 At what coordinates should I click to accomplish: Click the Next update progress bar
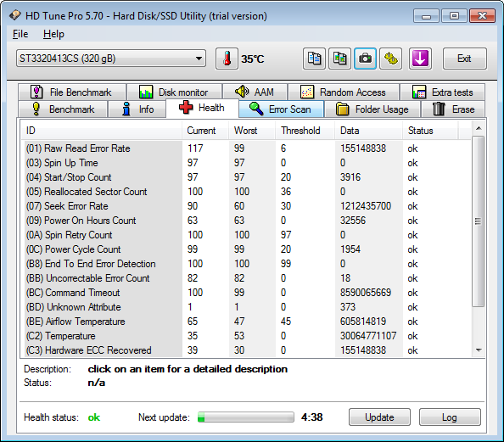click(246, 417)
